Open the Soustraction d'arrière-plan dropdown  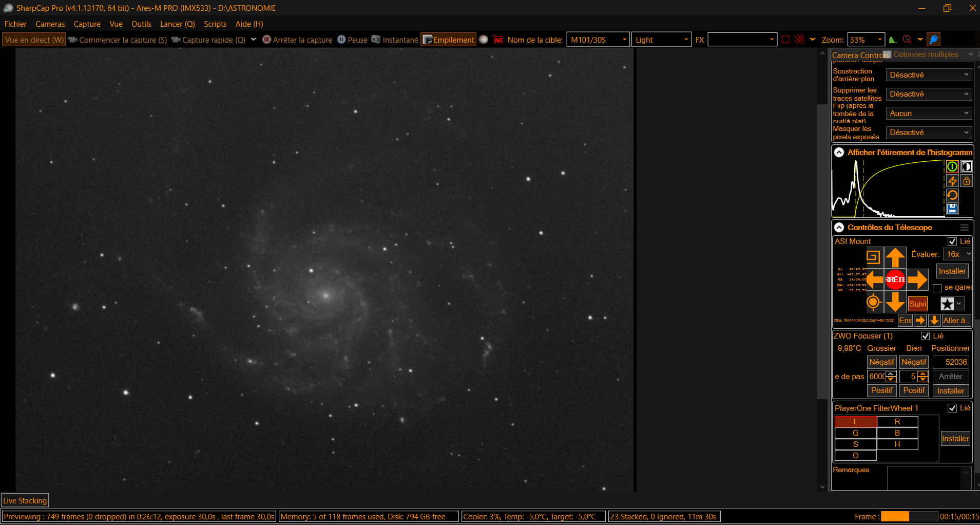click(929, 75)
